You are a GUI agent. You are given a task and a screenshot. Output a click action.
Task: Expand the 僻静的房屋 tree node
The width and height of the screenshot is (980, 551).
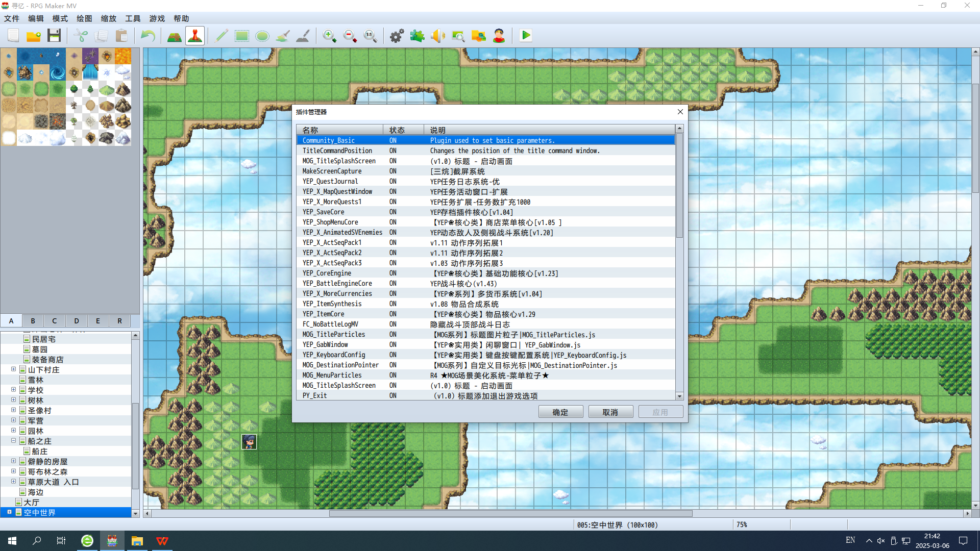pos(14,461)
